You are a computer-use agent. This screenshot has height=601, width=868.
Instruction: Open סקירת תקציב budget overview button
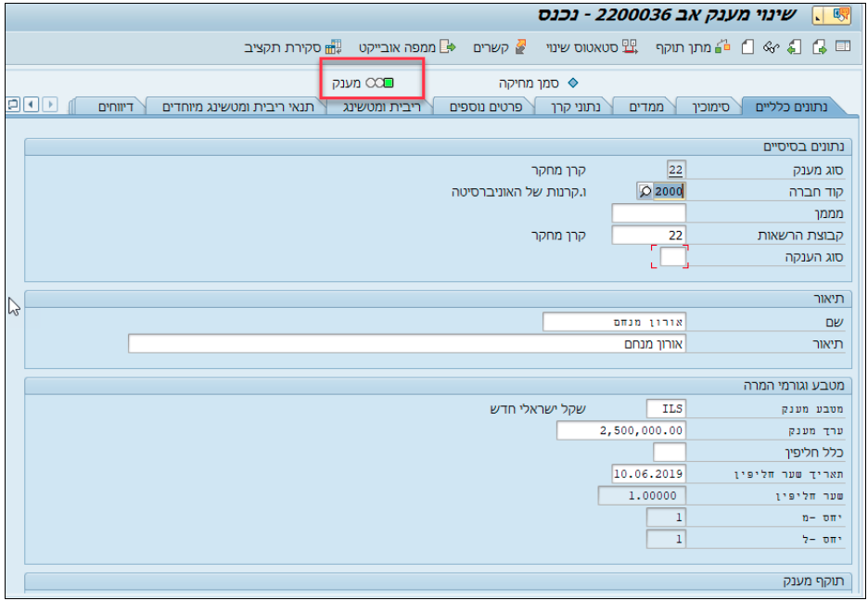click(293, 47)
